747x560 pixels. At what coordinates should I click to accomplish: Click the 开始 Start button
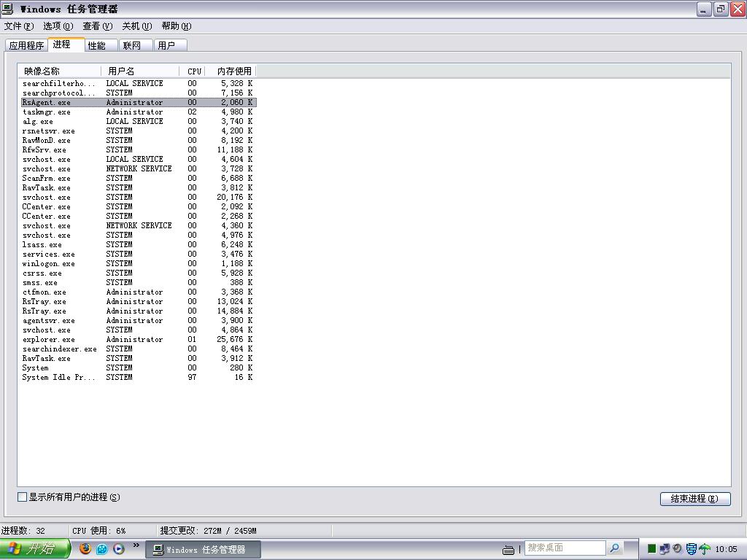pos(35,549)
